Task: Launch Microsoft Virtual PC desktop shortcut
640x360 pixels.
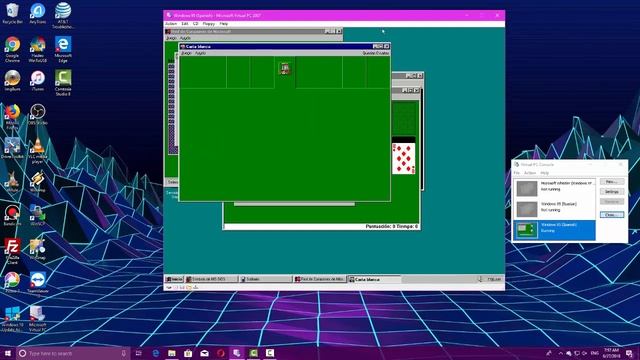Action: tap(38, 319)
